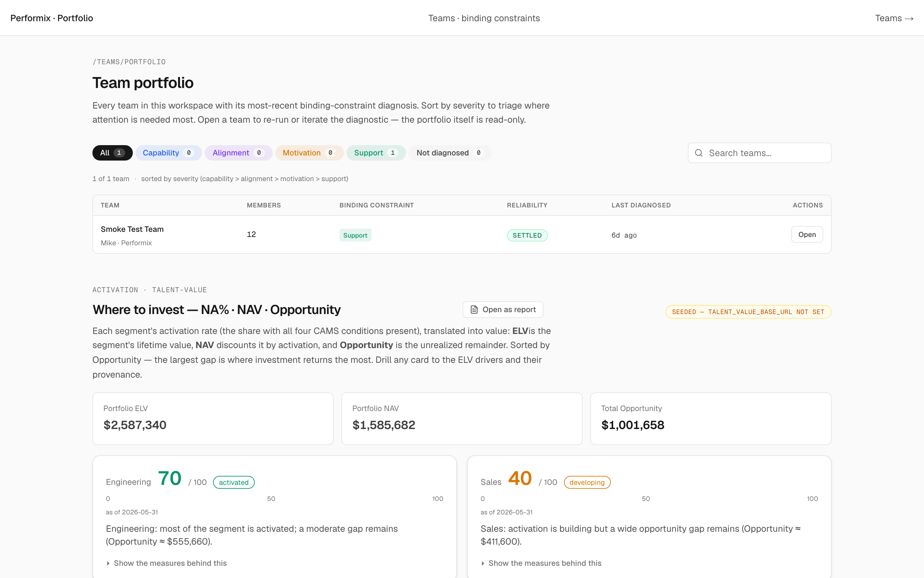Screen dimensions: 924x578
Task: Click Teams · binding constraints header text
Action: coord(484,18)
